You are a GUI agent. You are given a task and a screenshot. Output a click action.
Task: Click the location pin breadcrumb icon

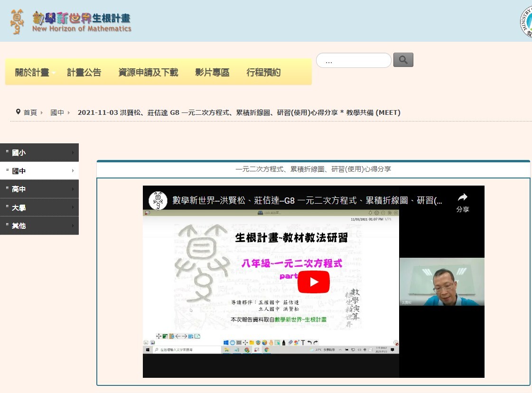pyautogui.click(x=18, y=112)
